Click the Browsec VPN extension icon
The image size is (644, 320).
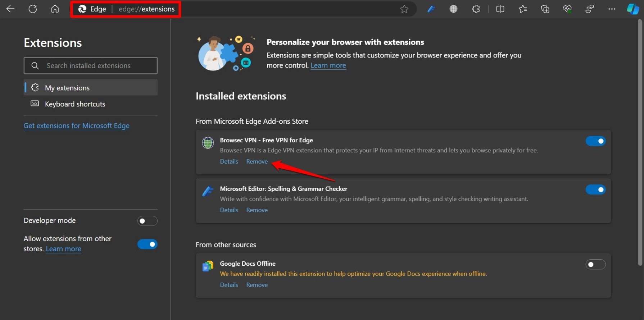click(208, 143)
